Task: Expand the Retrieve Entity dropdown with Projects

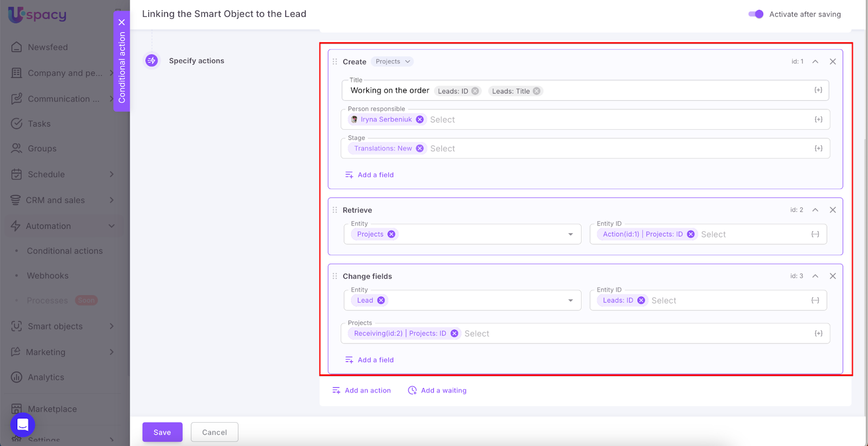Action: 570,234
